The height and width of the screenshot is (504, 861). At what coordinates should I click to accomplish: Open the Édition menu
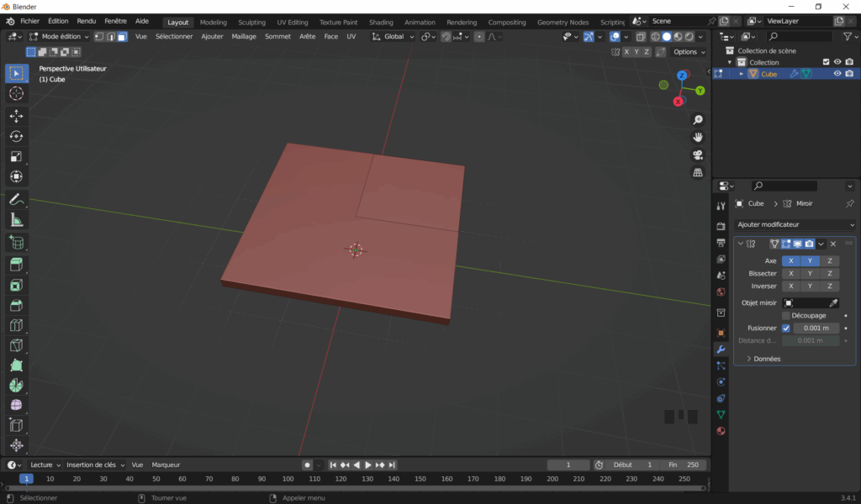coord(58,21)
